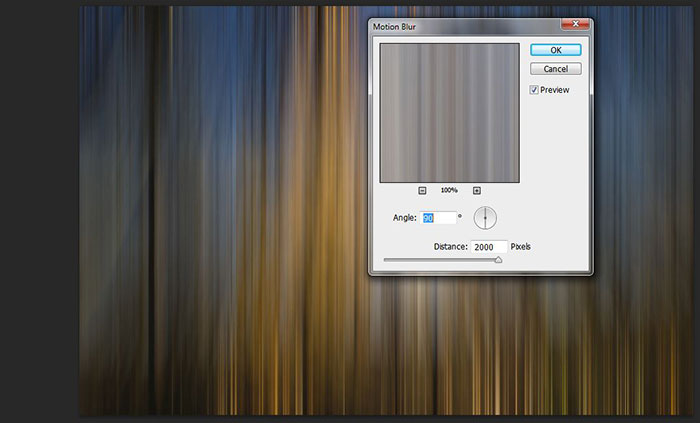Viewport: 700px width, 423px height.
Task: Click the Distance input field
Action: pyautogui.click(x=489, y=247)
